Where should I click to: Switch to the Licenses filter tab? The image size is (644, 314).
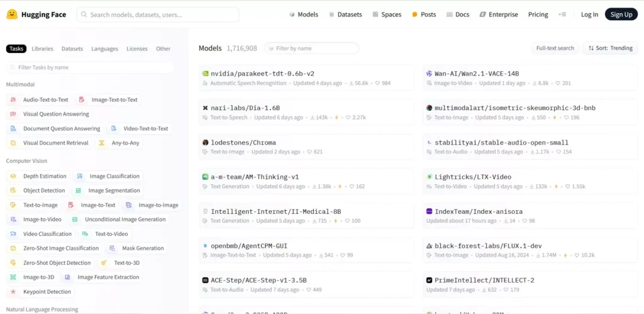[x=136, y=48]
